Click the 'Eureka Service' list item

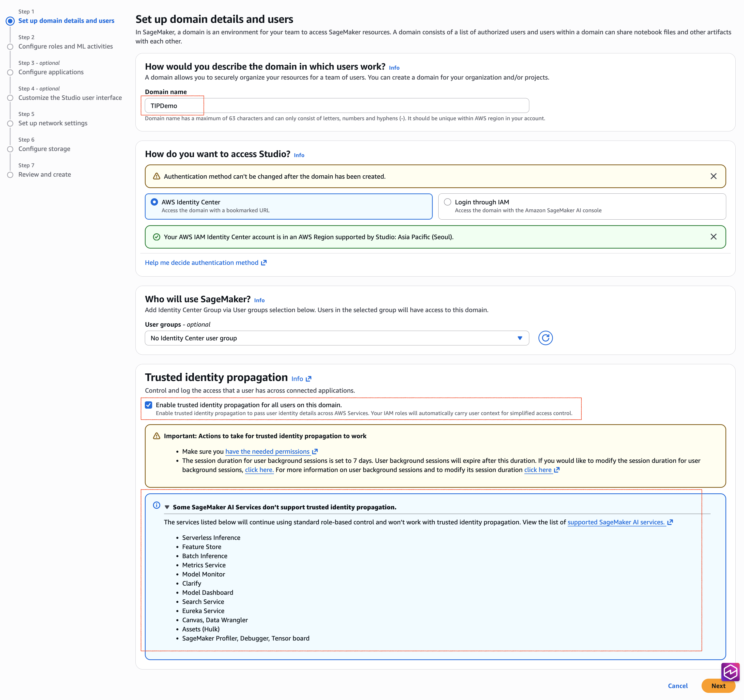(203, 611)
